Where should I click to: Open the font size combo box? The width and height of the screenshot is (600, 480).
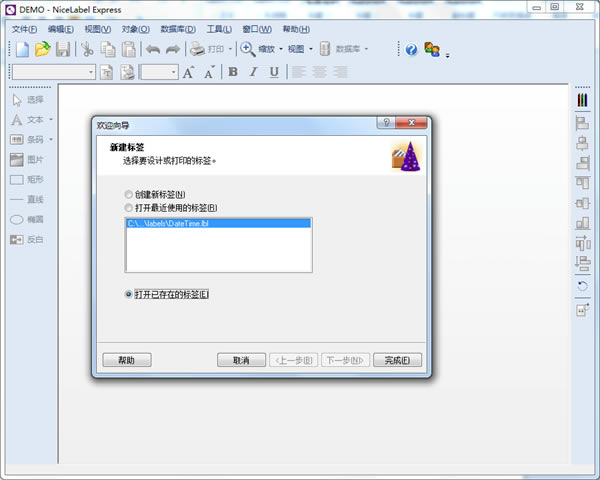(160, 72)
